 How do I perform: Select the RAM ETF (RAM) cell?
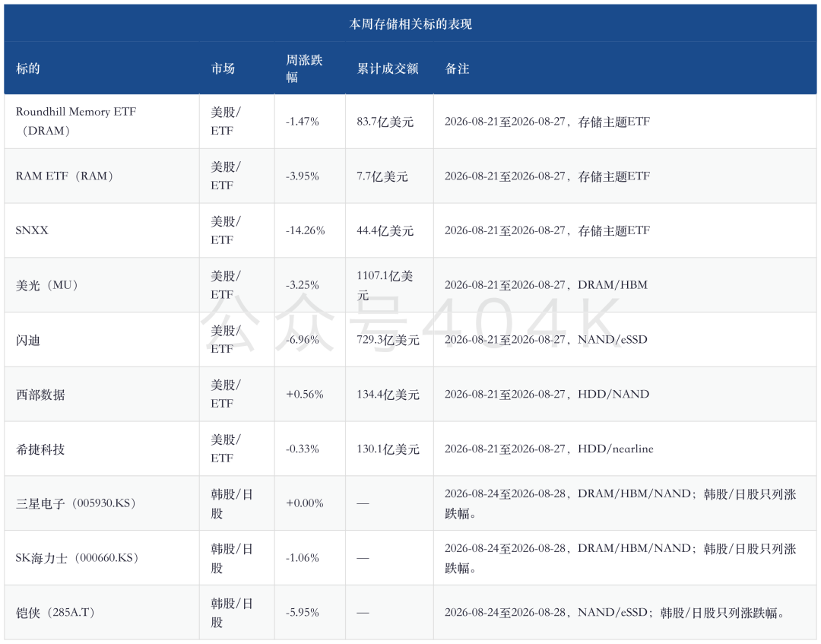(x=102, y=176)
